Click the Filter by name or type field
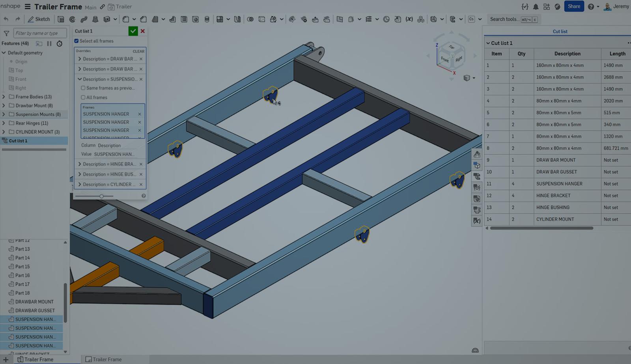 [39, 33]
